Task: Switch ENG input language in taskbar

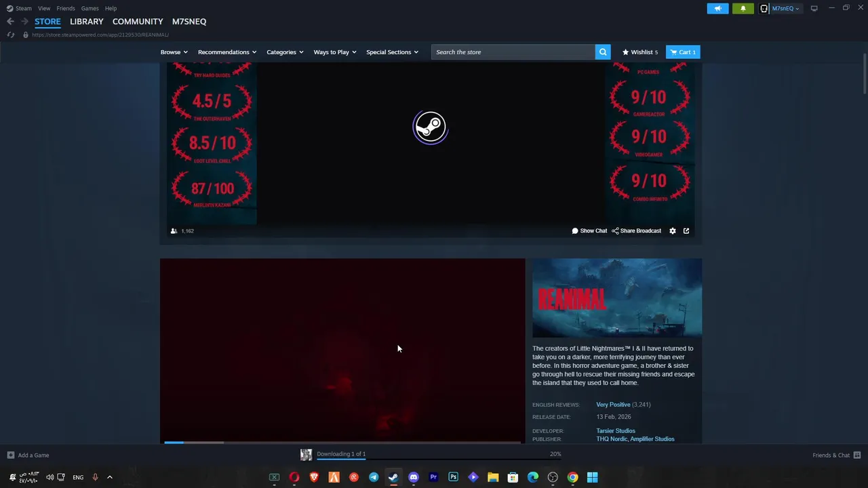Action: 78,477
